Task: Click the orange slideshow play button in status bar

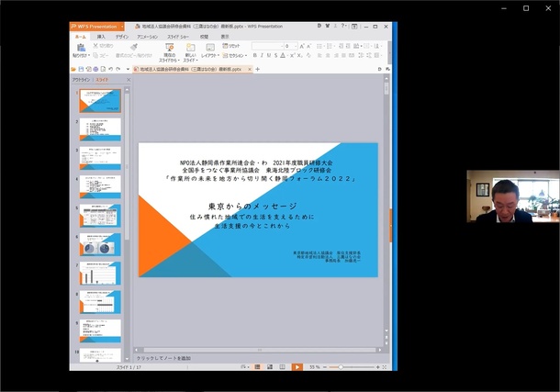Action: [x=297, y=366]
